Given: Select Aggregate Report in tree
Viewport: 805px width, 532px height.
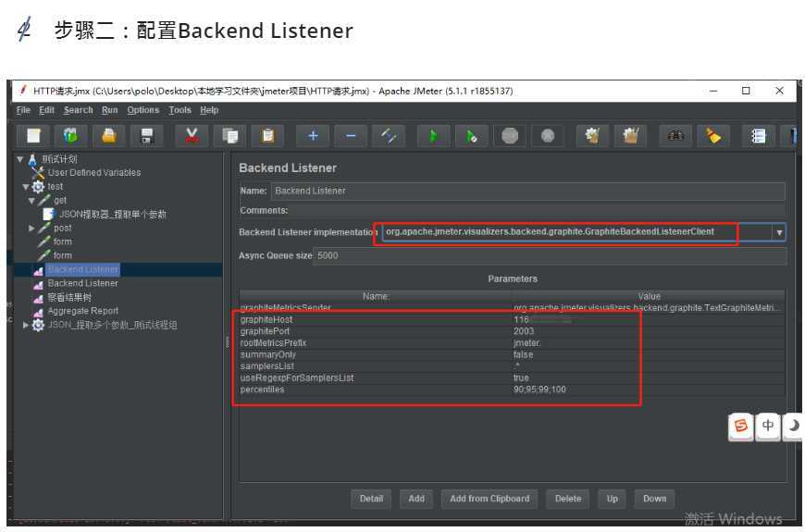Looking at the screenshot, I should [82, 311].
